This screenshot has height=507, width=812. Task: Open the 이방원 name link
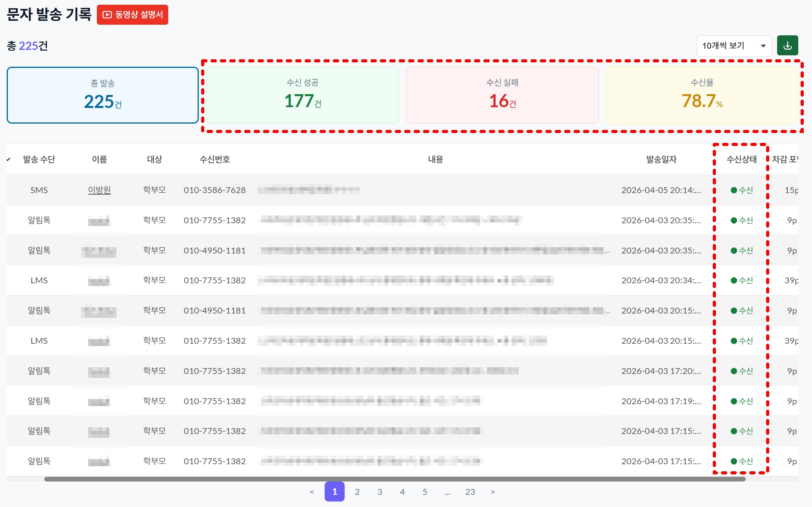tap(99, 190)
